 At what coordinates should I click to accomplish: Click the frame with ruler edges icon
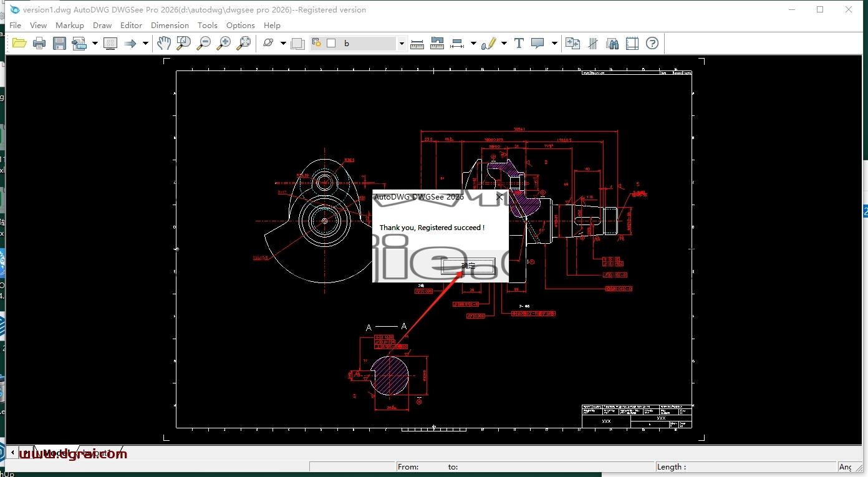[x=632, y=43]
